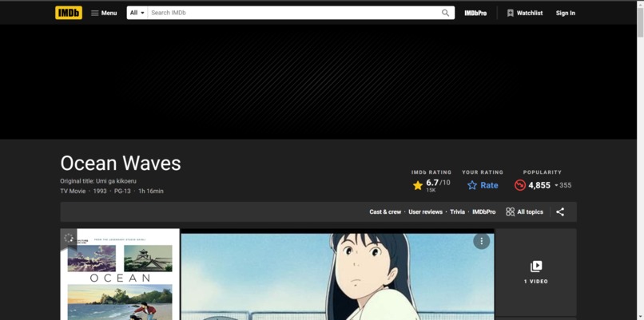The width and height of the screenshot is (644, 320).
Task: Click the PG-13 rating link
Action: point(122,192)
